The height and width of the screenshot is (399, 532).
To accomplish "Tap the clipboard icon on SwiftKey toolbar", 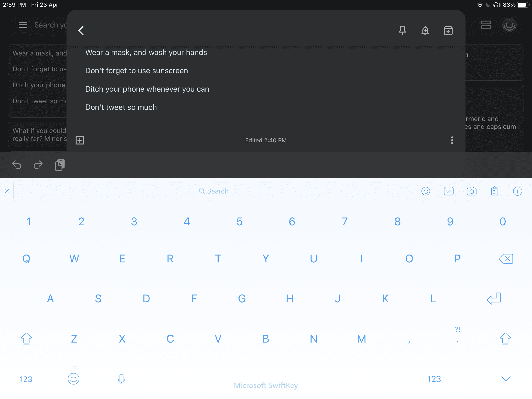I will click(494, 191).
